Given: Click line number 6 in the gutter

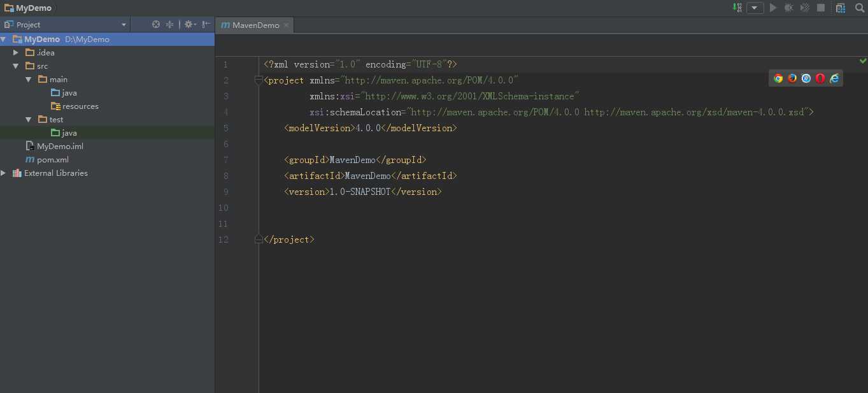Looking at the screenshot, I should (225, 144).
